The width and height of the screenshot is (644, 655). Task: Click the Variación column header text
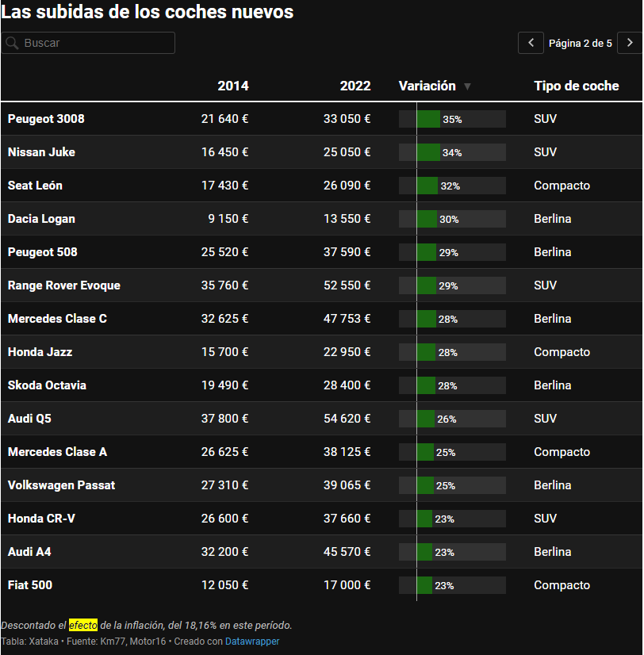(427, 86)
